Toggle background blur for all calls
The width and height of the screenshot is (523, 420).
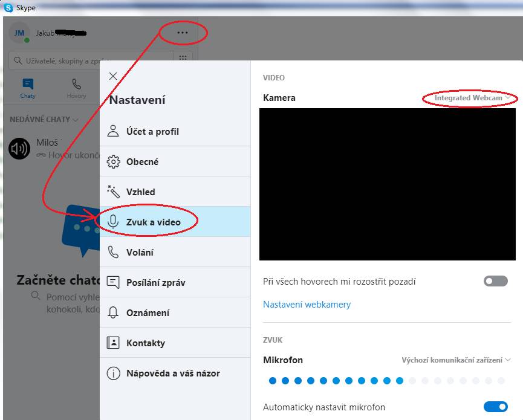click(496, 282)
